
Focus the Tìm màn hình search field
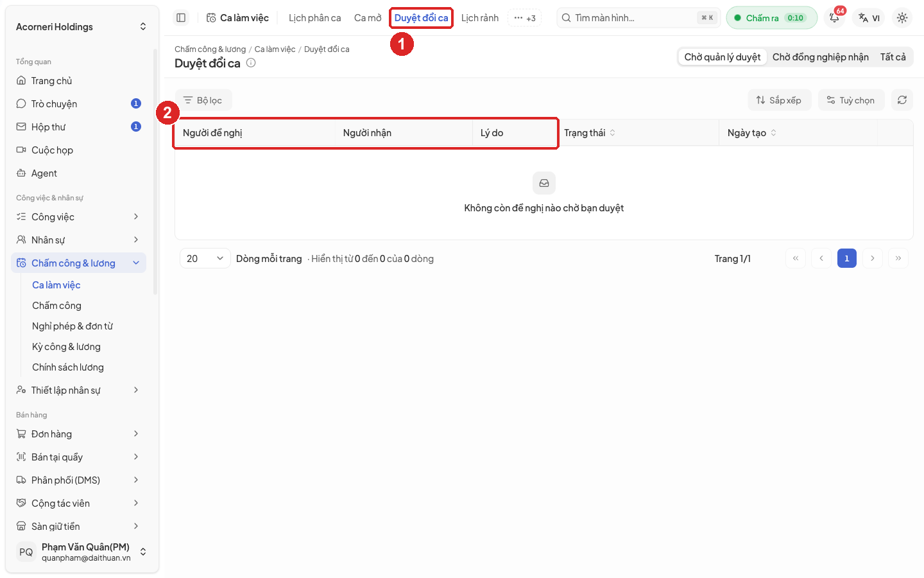click(638, 18)
